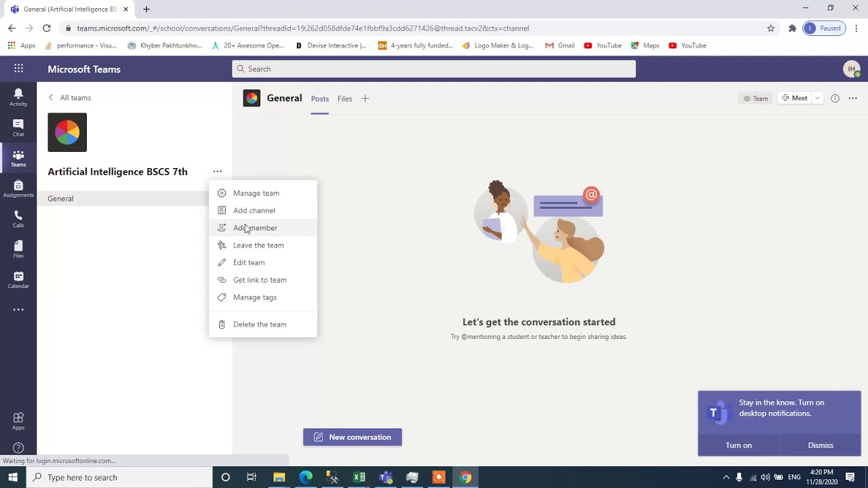Click the Paused profile button
Image resolution: width=868 pixels, height=488 pixels.
(x=824, y=28)
